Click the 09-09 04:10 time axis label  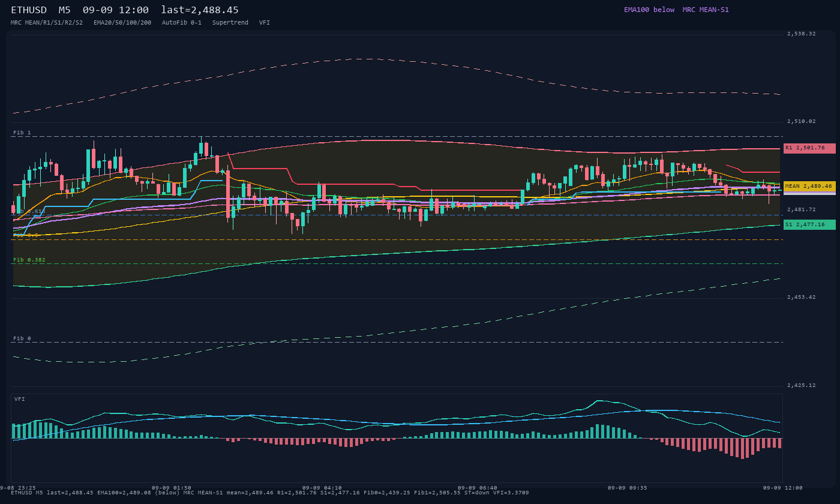pyautogui.click(x=322, y=488)
